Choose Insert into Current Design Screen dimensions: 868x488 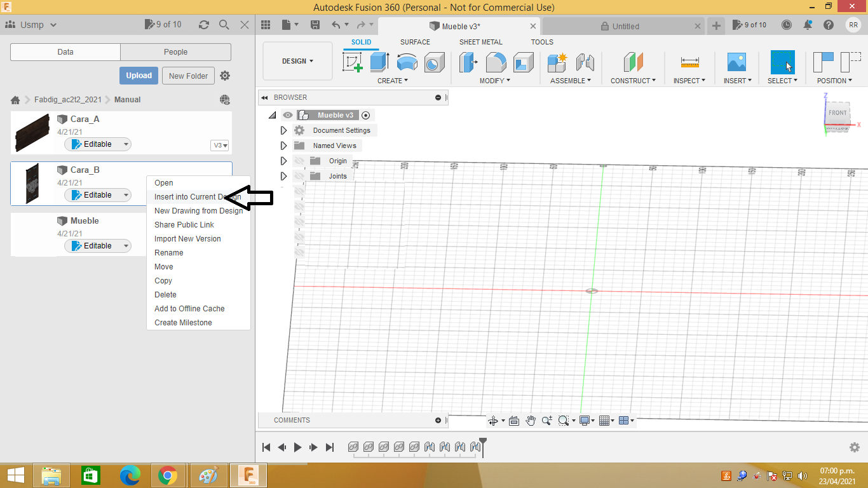[x=191, y=196]
